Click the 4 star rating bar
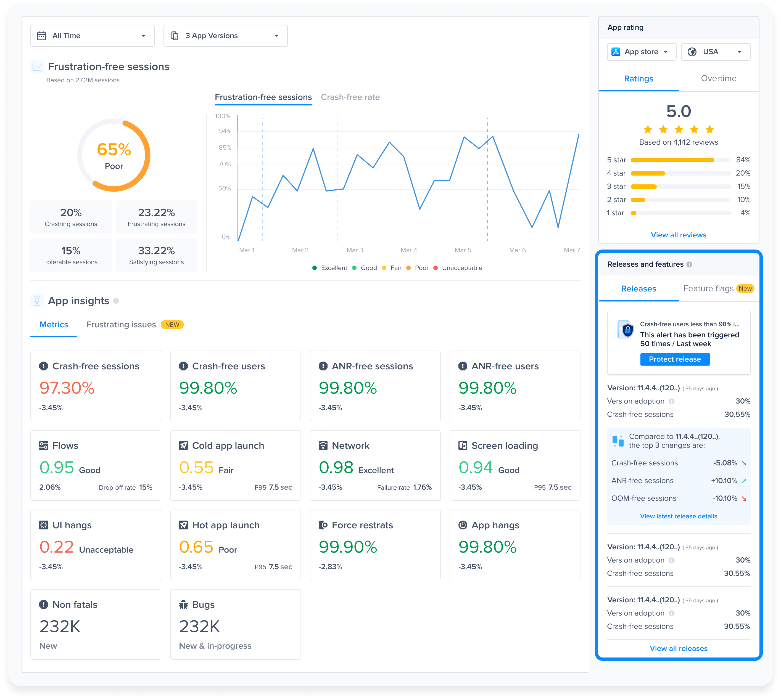 [680, 173]
